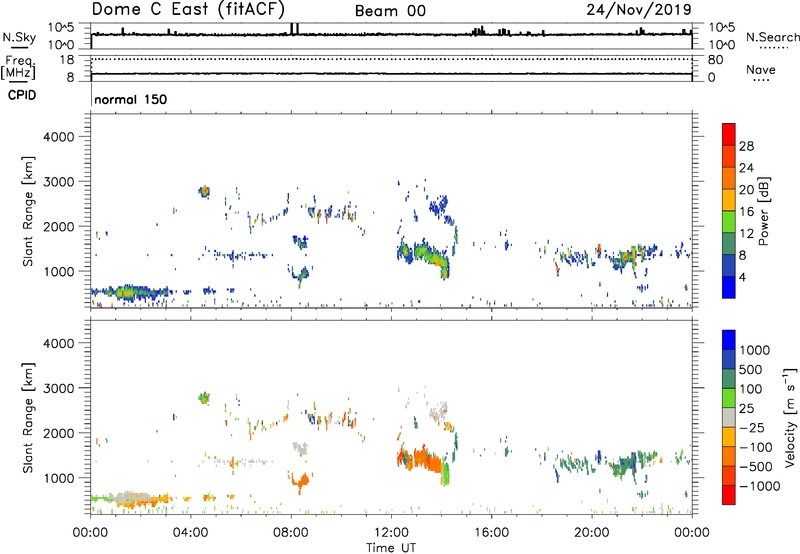Click the "12" label on the power colorbar
Screen dimensions: 800x554
point(746,234)
